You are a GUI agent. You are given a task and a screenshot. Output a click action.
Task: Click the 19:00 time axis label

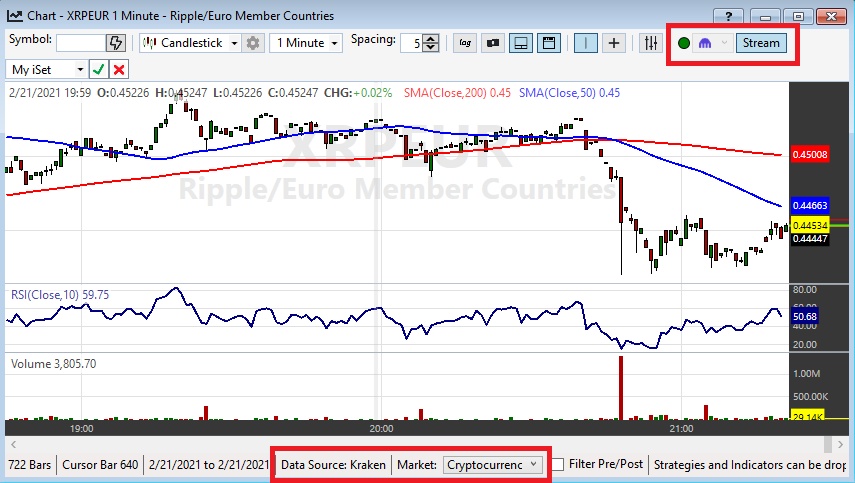tap(82, 428)
